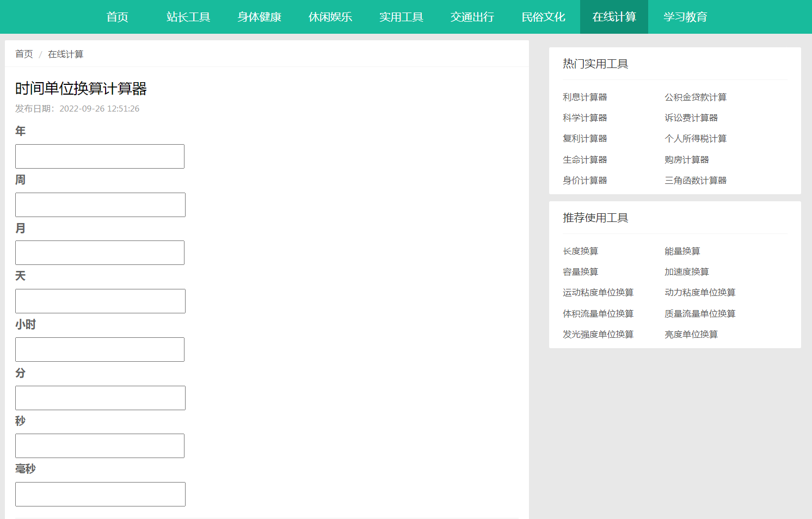The image size is (812, 519).
Task: Click the 首页 breadcrumb link
Action: pos(24,54)
